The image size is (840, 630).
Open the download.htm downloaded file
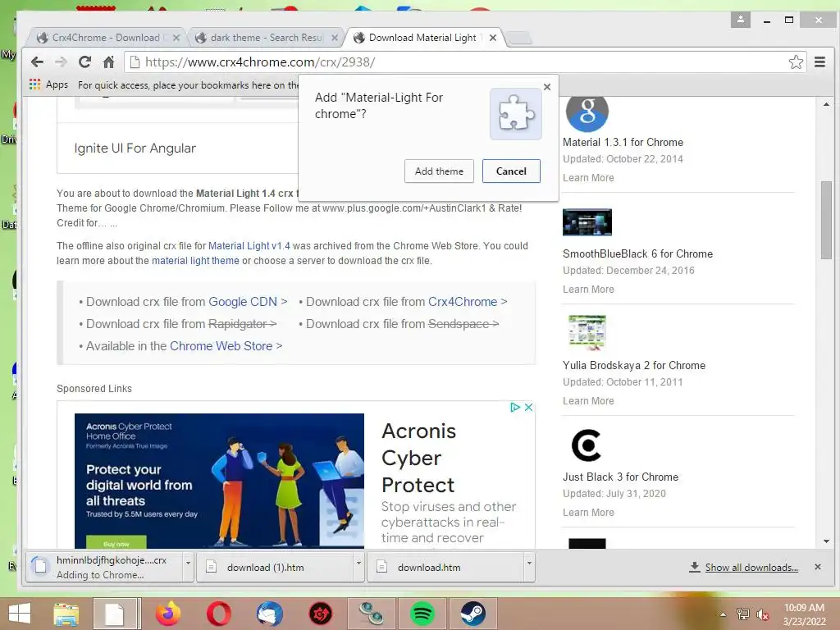click(446, 568)
